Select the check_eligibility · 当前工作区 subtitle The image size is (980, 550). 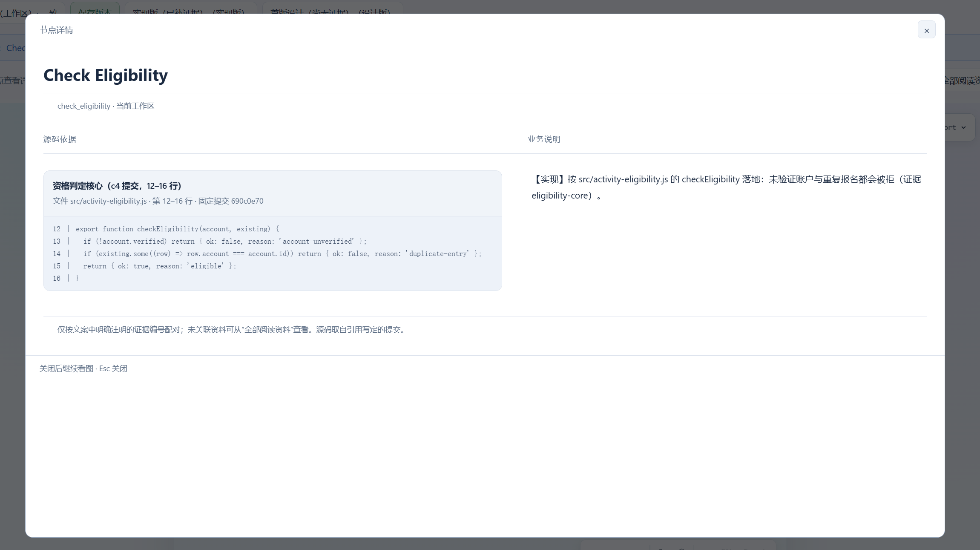[x=106, y=106]
